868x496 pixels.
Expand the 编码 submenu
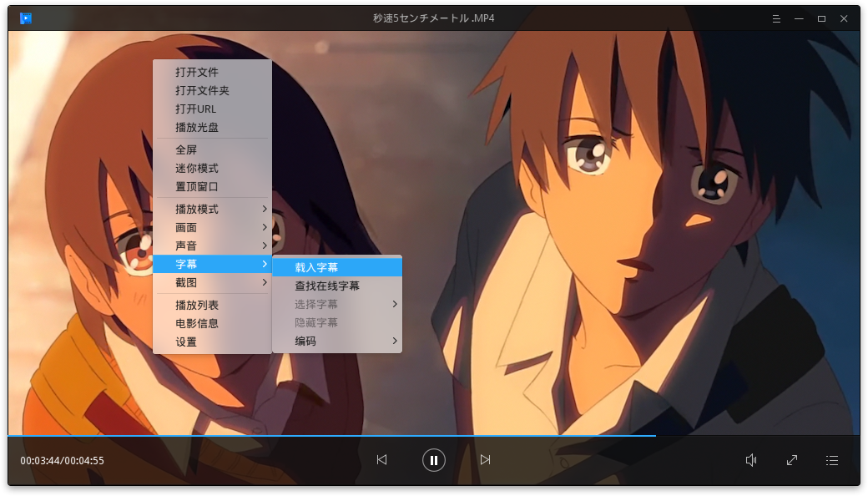[x=337, y=341]
